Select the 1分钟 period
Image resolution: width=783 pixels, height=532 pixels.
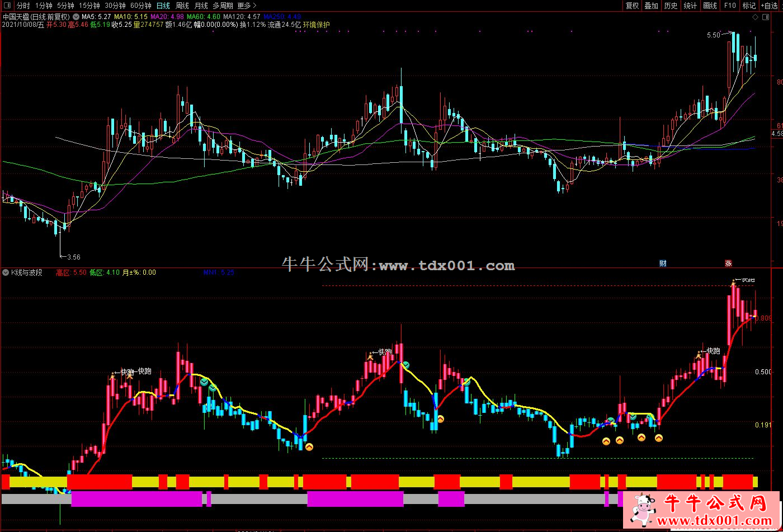pyautogui.click(x=44, y=6)
